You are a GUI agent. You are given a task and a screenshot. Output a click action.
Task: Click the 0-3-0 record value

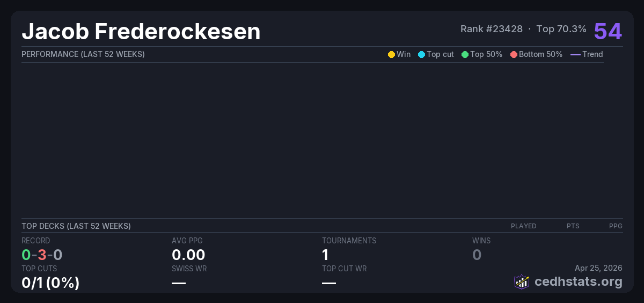42,255
